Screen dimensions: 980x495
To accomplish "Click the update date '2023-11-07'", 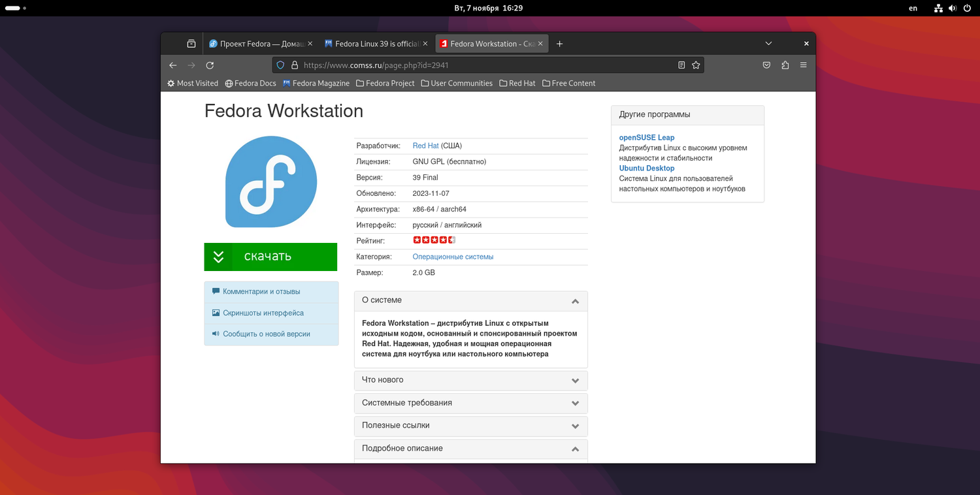I will [431, 193].
